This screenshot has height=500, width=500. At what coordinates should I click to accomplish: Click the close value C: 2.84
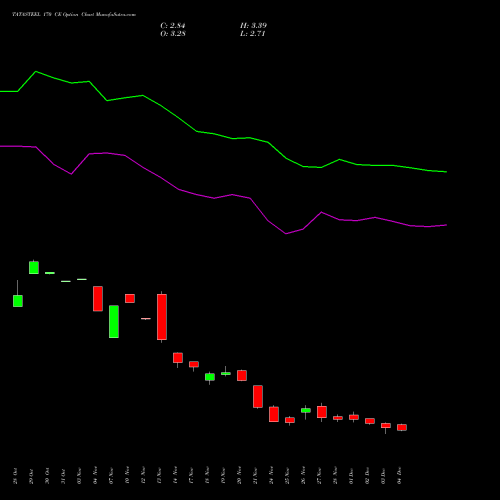[173, 26]
